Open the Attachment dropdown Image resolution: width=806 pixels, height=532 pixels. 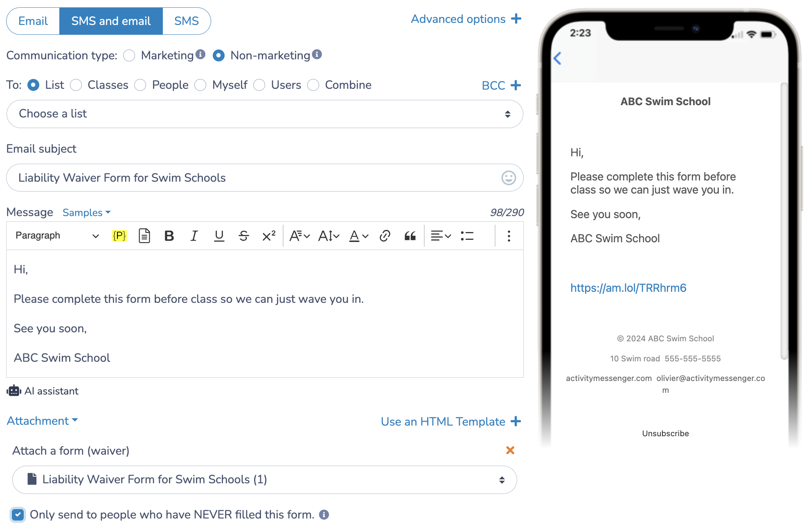pyautogui.click(x=42, y=421)
